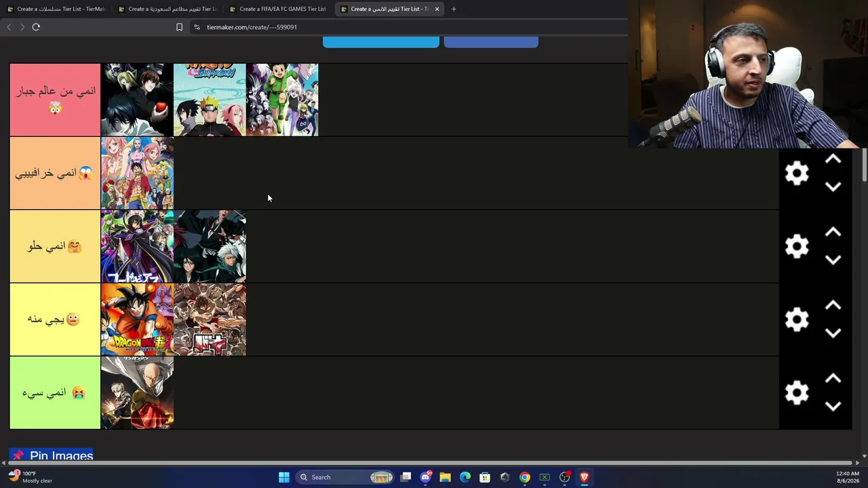The width and height of the screenshot is (868, 488).
Task: Select the One Piece anime image
Action: (x=137, y=173)
